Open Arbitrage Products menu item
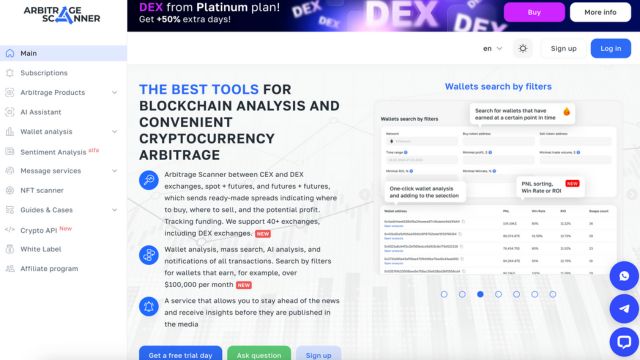The image size is (640, 360). pyautogui.click(x=53, y=93)
